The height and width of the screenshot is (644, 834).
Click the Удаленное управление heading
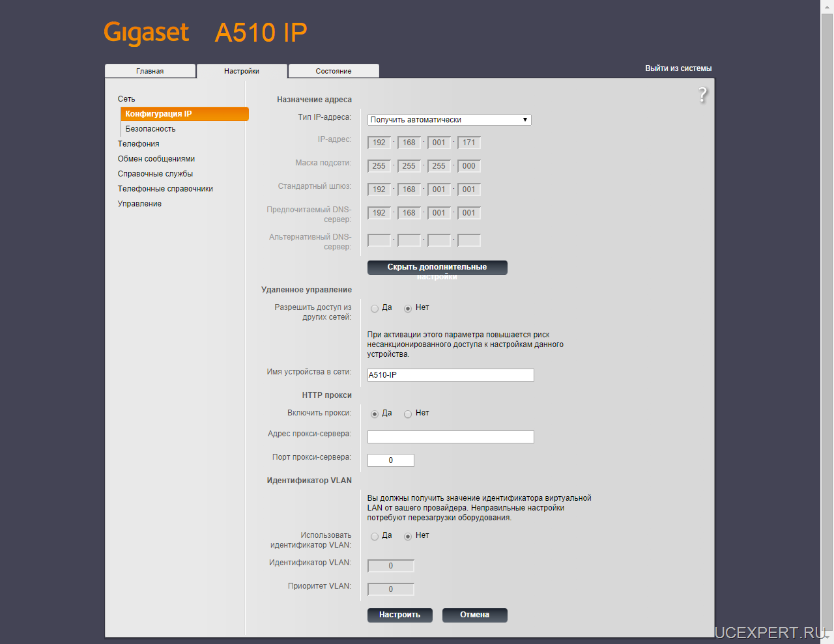pyautogui.click(x=306, y=290)
